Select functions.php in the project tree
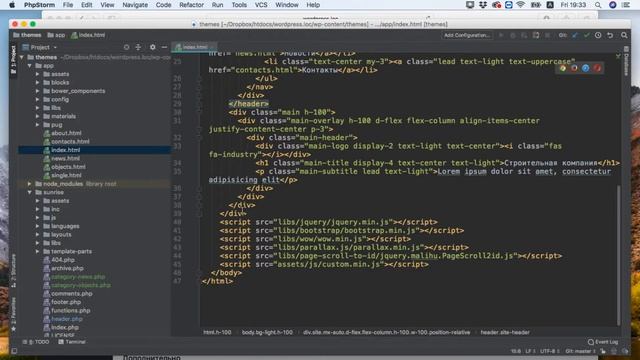 tap(71, 311)
